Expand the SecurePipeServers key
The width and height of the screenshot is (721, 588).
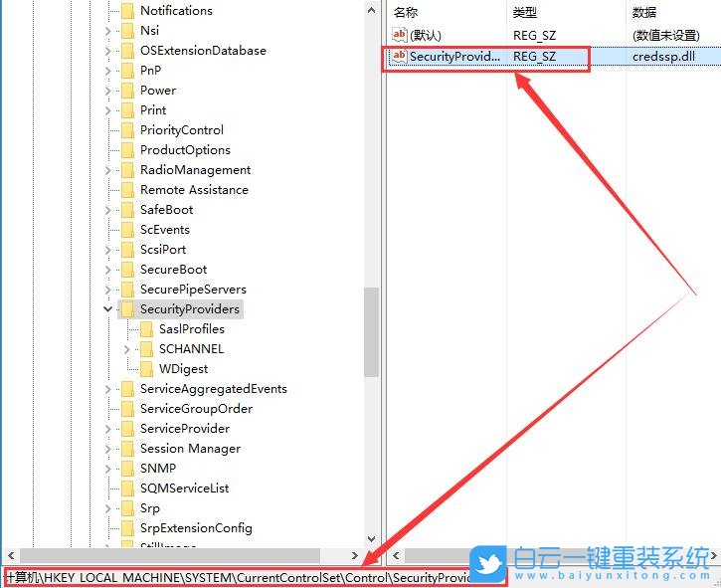point(107,290)
